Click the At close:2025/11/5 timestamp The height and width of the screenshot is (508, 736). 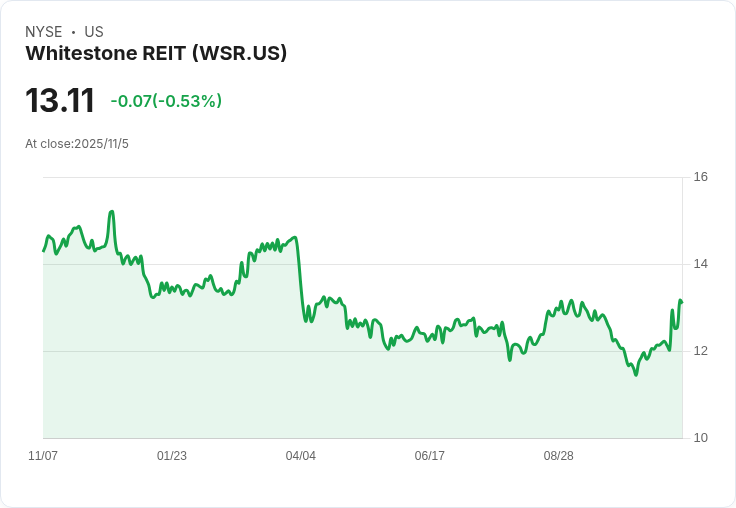pos(77,144)
